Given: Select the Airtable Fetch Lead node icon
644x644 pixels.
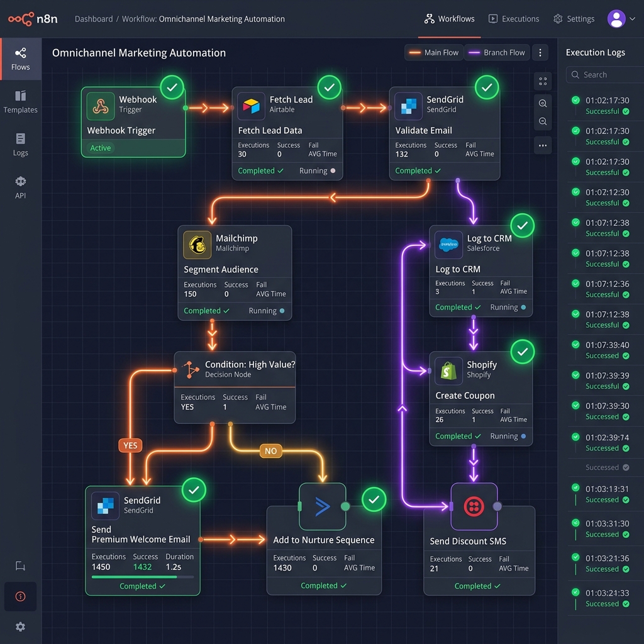Looking at the screenshot, I should click(x=251, y=106).
